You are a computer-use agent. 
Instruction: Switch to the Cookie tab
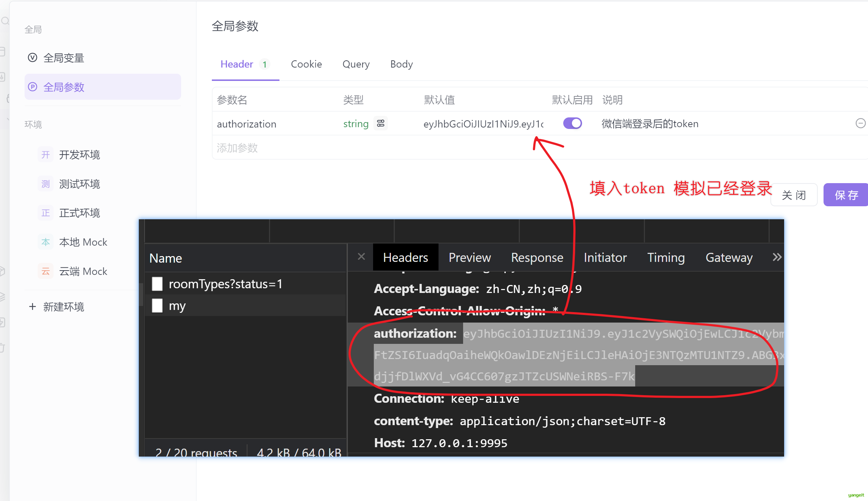click(306, 64)
